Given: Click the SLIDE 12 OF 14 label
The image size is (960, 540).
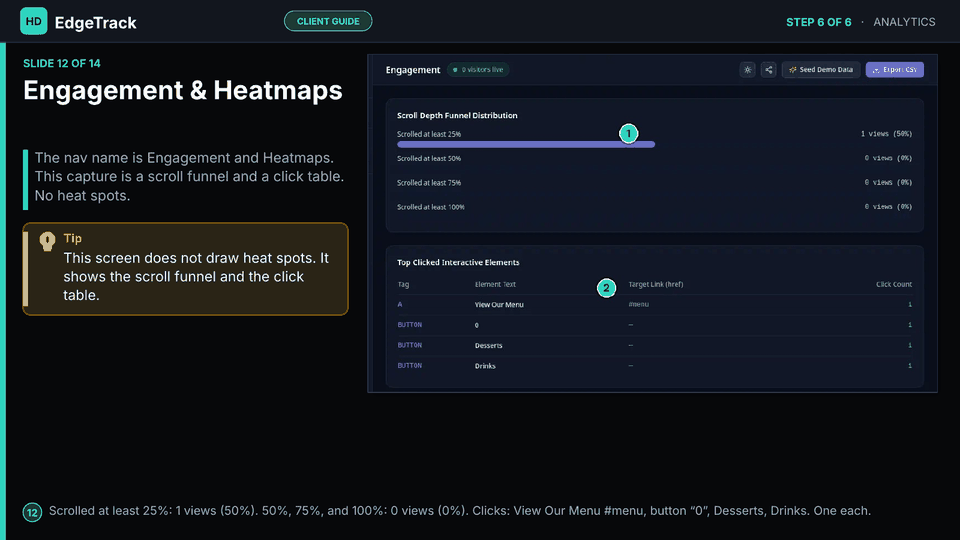Looking at the screenshot, I should coord(62,63).
